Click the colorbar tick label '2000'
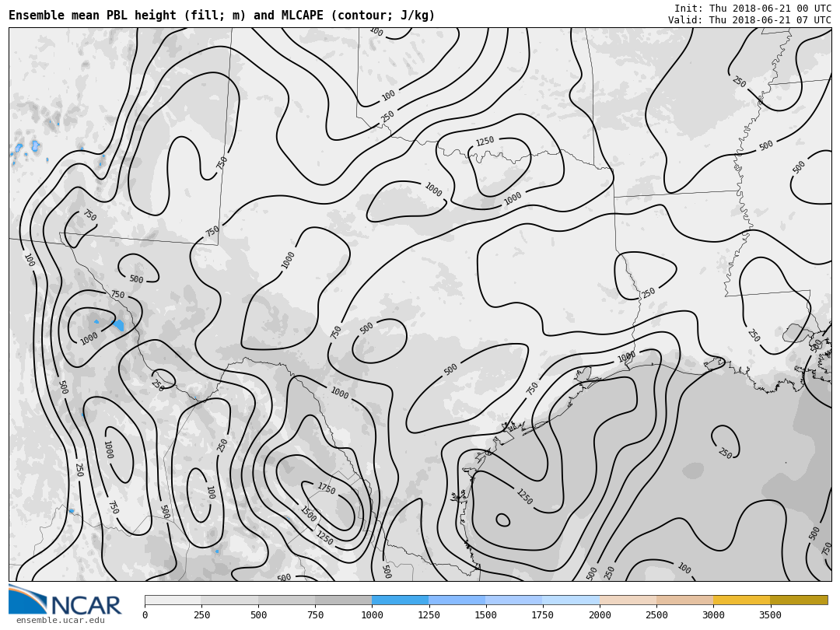840x630 pixels. coord(600,615)
